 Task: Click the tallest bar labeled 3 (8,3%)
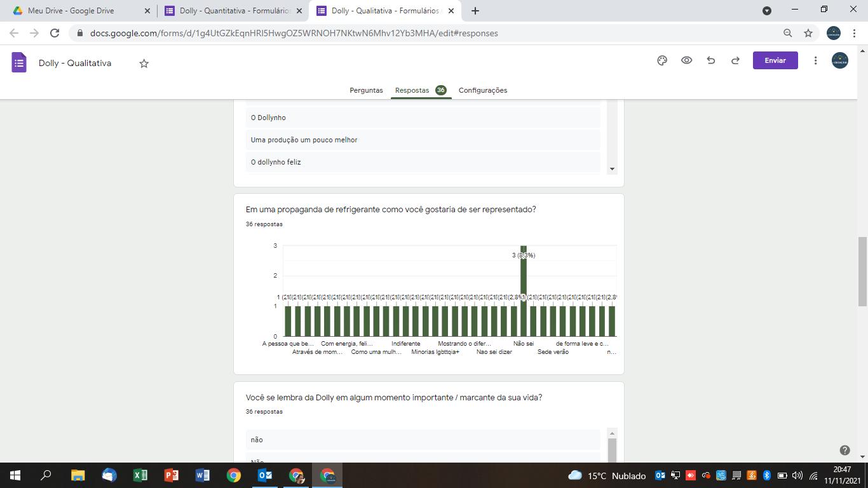click(524, 290)
